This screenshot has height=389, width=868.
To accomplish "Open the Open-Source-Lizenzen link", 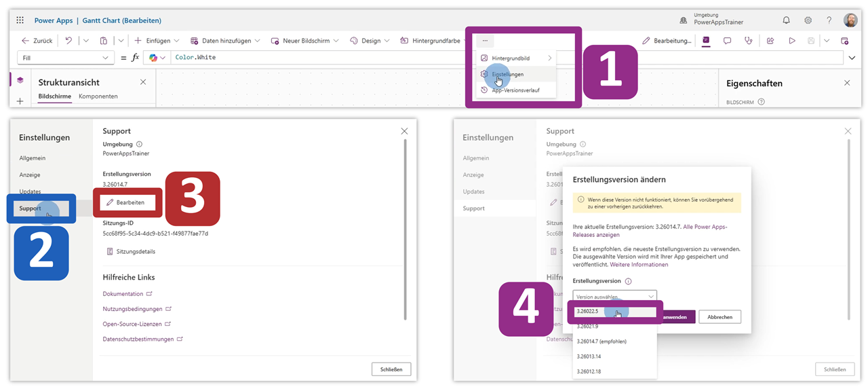I will pyautogui.click(x=136, y=324).
